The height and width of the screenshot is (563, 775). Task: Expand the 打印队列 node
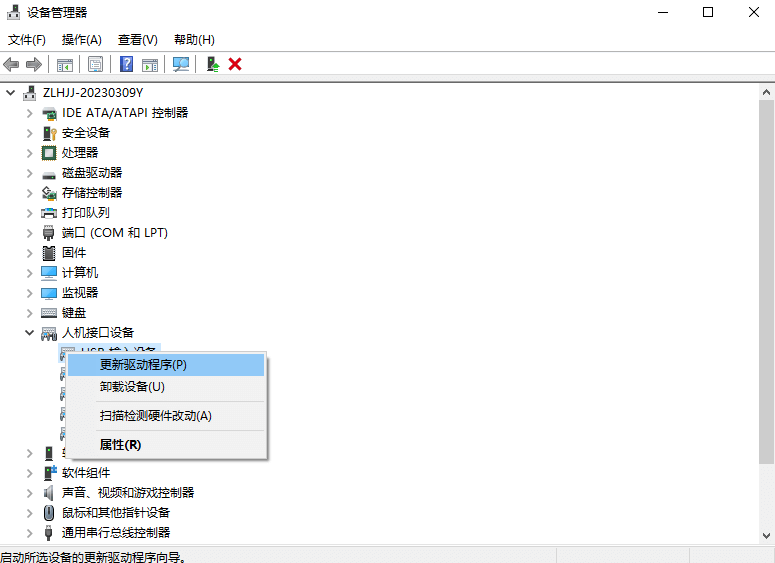pos(30,213)
